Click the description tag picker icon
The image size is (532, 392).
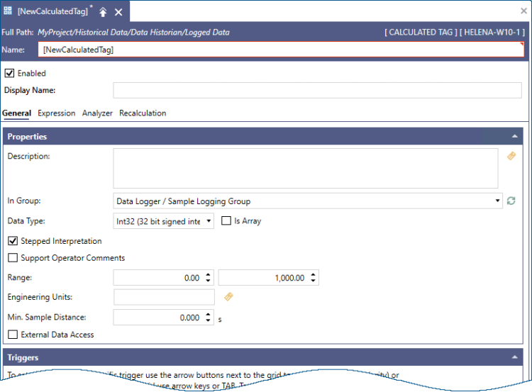[511, 156]
